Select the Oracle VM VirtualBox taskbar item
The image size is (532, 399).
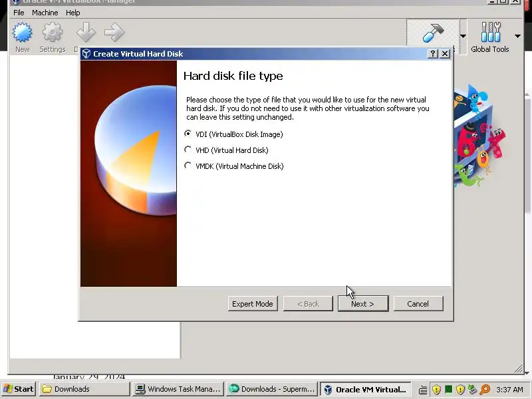coord(365,389)
